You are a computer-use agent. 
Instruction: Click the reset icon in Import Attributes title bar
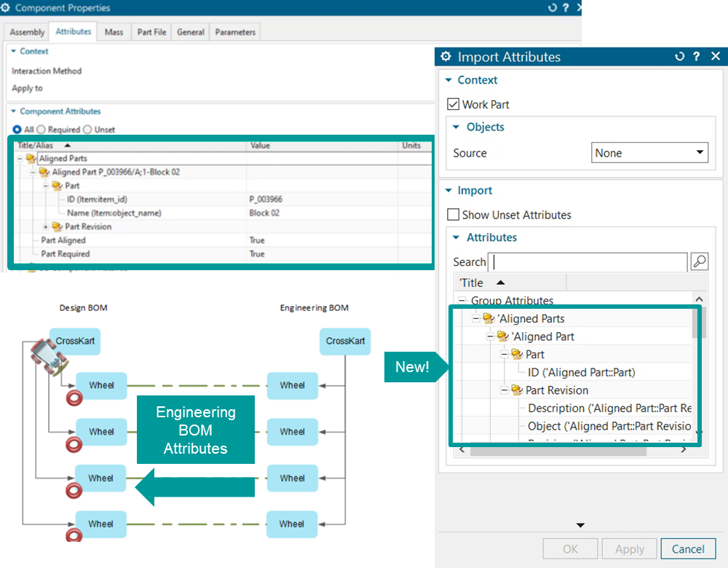[680, 57]
